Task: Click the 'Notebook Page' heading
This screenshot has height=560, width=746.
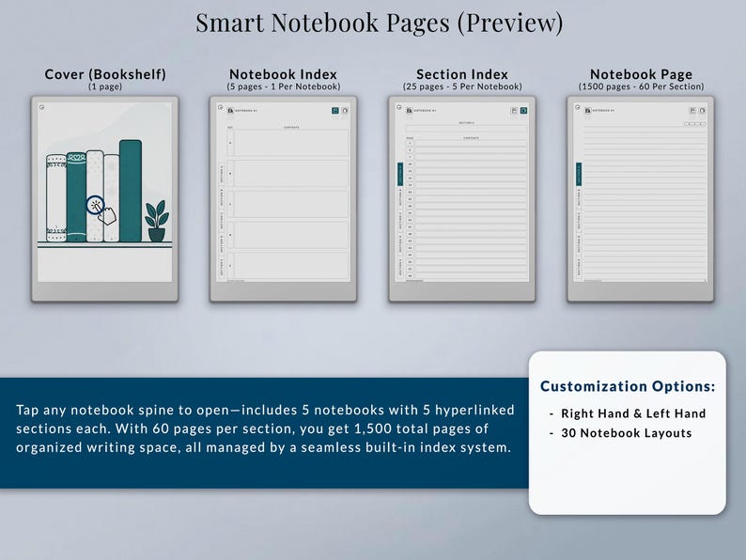Action: click(641, 74)
